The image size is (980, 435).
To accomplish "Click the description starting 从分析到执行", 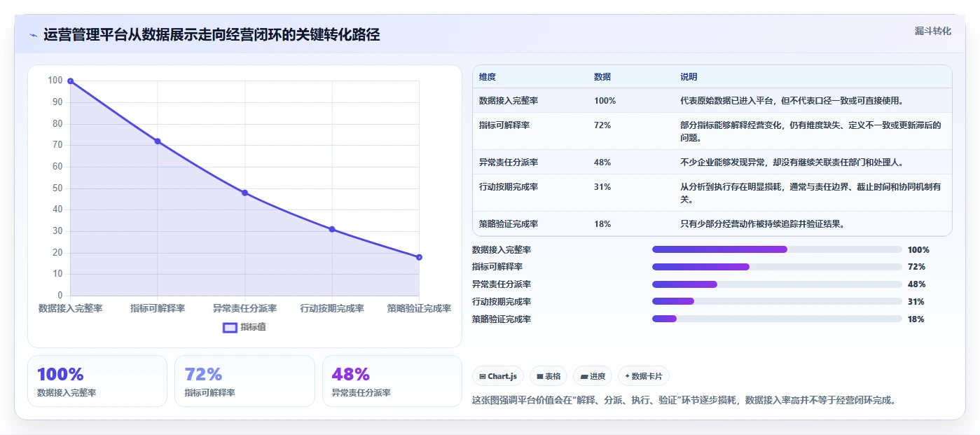I will click(x=810, y=193).
